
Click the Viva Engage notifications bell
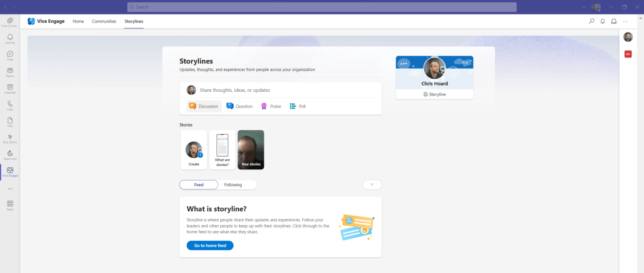coord(602,21)
